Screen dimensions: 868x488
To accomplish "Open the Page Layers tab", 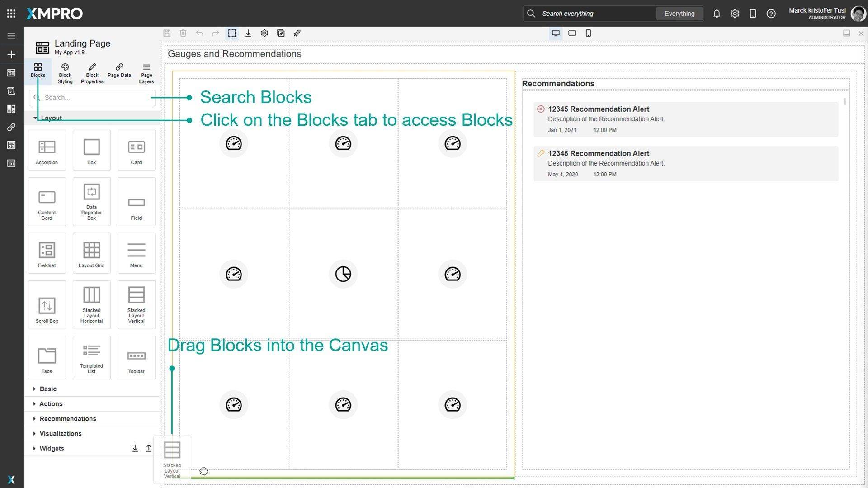I will [x=146, y=72].
